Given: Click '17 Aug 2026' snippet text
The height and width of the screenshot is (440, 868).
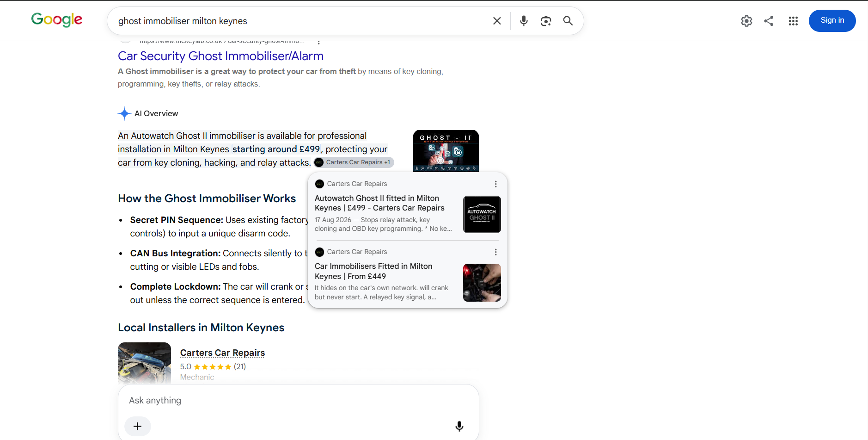Looking at the screenshot, I should tap(333, 220).
